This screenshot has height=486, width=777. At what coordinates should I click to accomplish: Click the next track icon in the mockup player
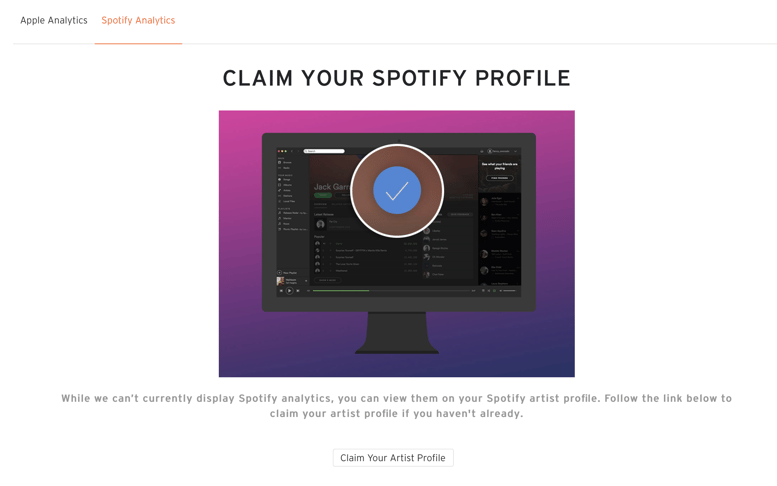pos(298,291)
